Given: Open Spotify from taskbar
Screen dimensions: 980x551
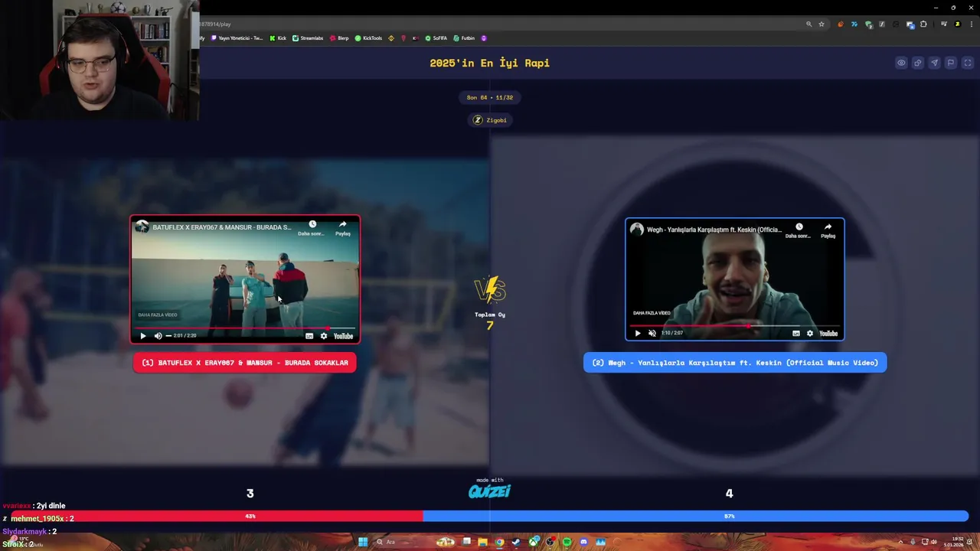Looking at the screenshot, I should [567, 542].
